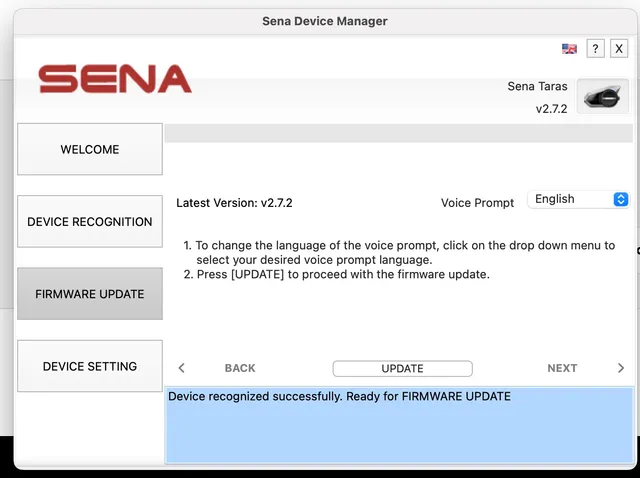Click the 'Sena Taras' device name
This screenshot has height=478, width=640.
click(x=537, y=87)
